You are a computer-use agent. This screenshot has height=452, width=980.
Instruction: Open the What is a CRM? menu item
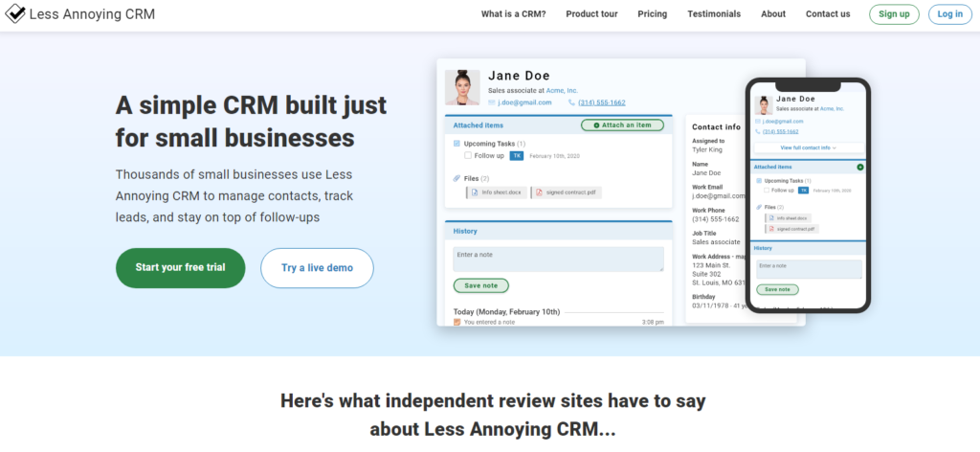[x=513, y=13]
